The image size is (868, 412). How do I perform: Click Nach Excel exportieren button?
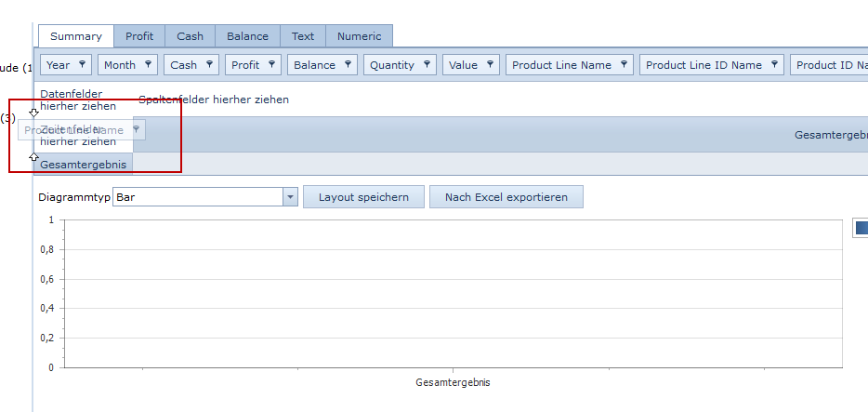[x=506, y=197]
